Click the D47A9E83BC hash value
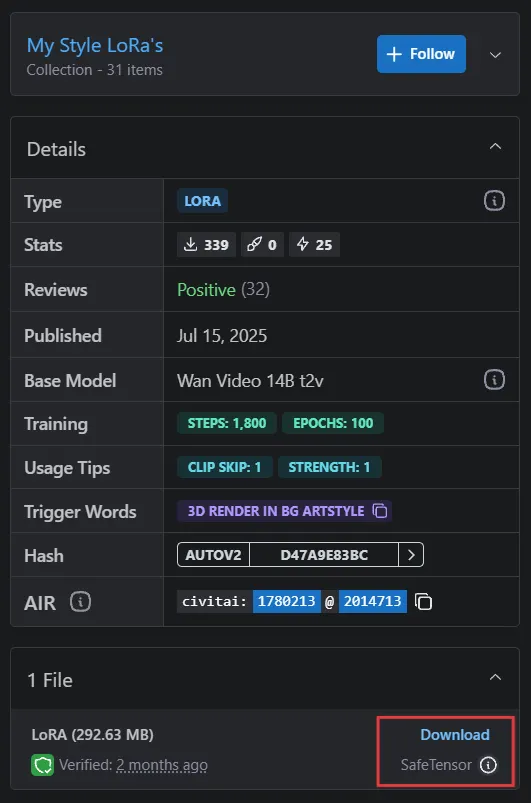The width and height of the screenshot is (531, 803). point(324,555)
